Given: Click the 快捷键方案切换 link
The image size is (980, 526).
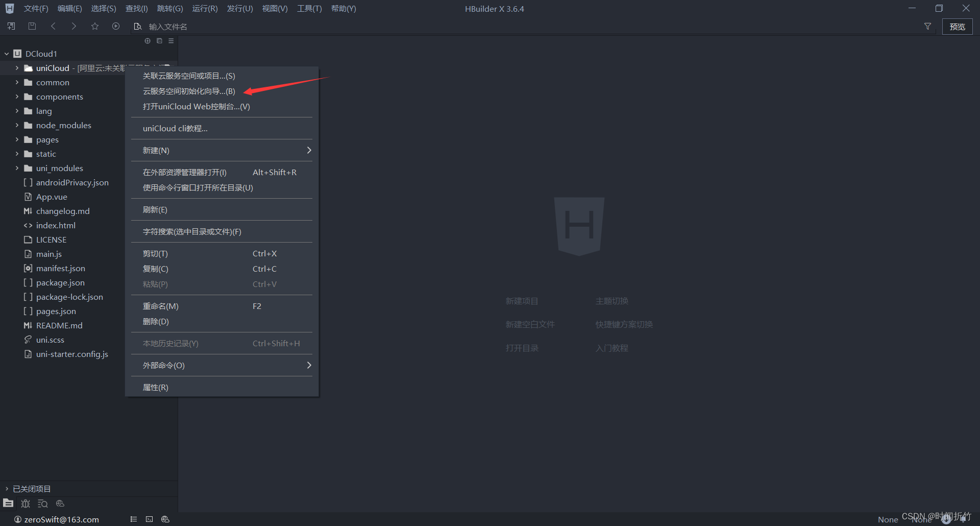Looking at the screenshot, I should pyautogui.click(x=624, y=324).
